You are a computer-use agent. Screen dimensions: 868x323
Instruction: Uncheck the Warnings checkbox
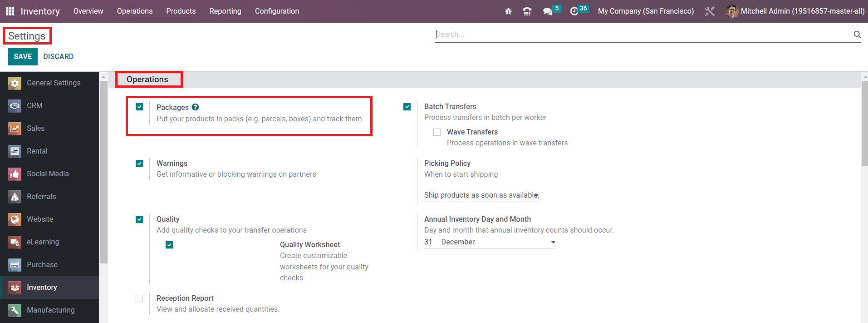click(x=139, y=164)
